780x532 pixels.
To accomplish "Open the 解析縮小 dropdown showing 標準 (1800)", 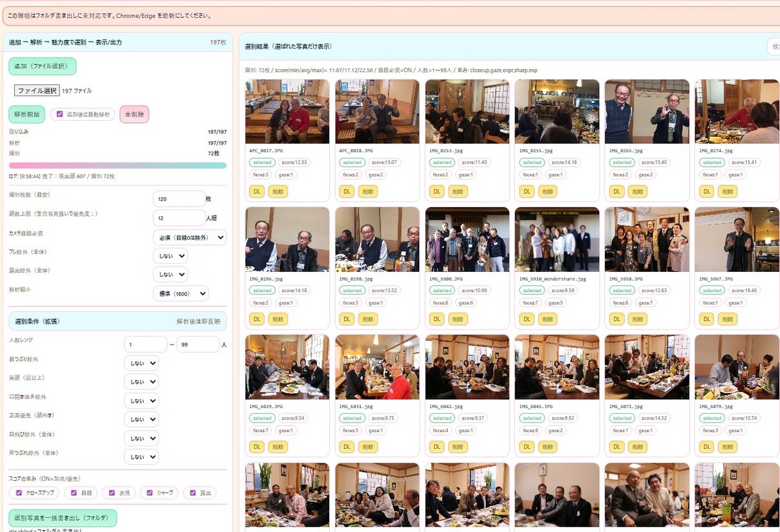I will 181,293.
